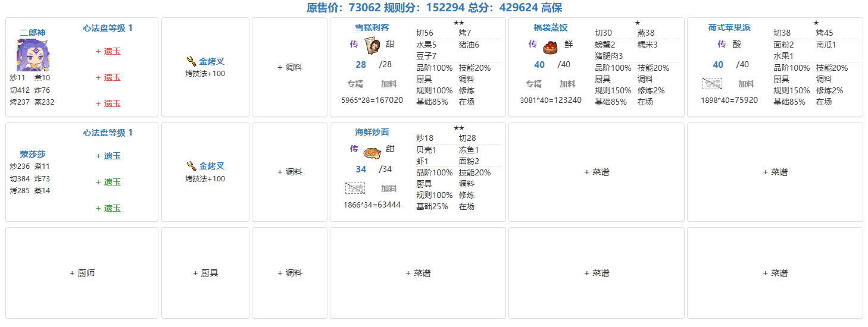
Task: Edit 福袋蒸饺 quantity value 40
Action: tap(539, 64)
